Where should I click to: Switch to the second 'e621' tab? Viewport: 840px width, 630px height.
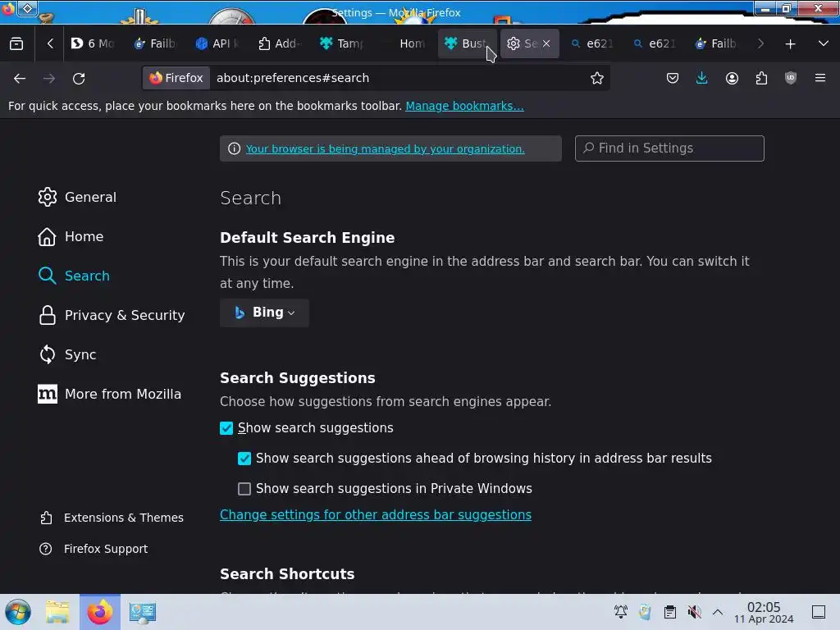tap(654, 43)
